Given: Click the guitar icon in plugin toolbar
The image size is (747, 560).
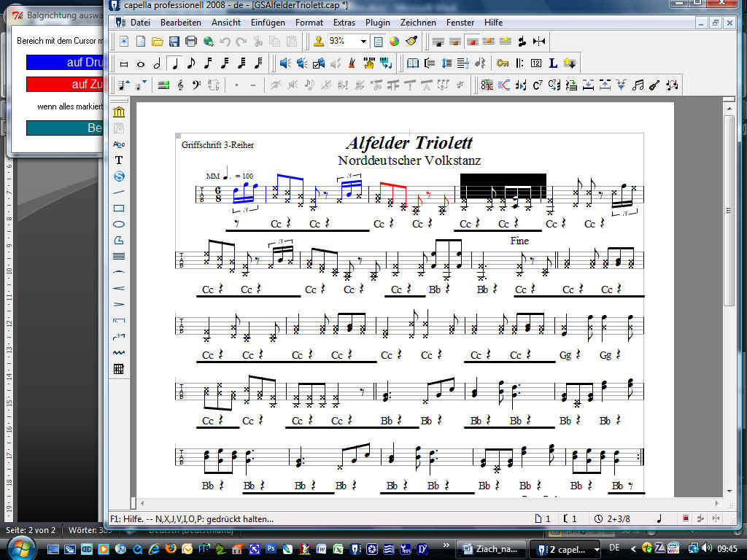Looking at the screenshot, I should tap(654, 85).
